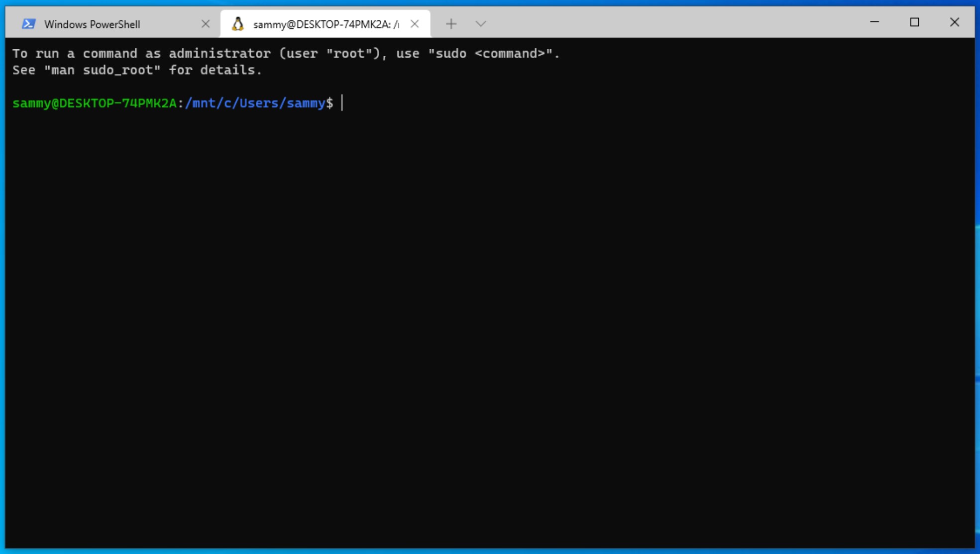980x554 pixels.
Task: Close the sammy@DESKTOP-74PMK2A tab
Action: pos(415,24)
